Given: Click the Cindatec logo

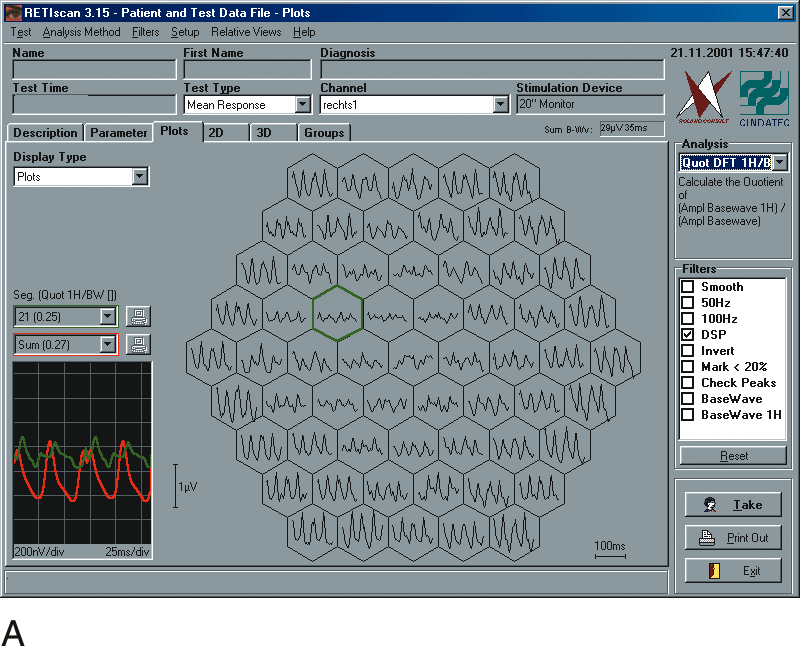Looking at the screenshot, I should point(764,95).
